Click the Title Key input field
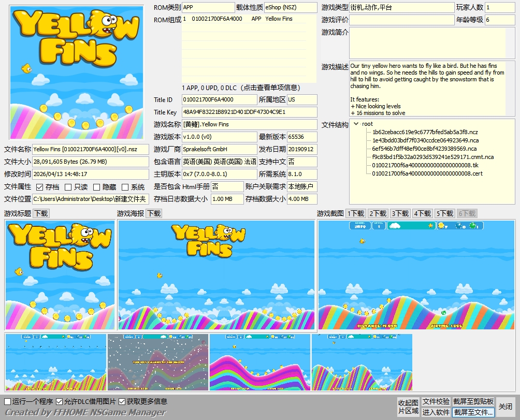 coord(249,112)
